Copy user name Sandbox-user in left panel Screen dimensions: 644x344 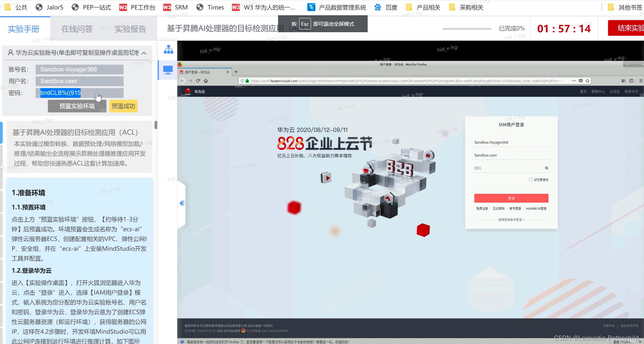pos(79,81)
